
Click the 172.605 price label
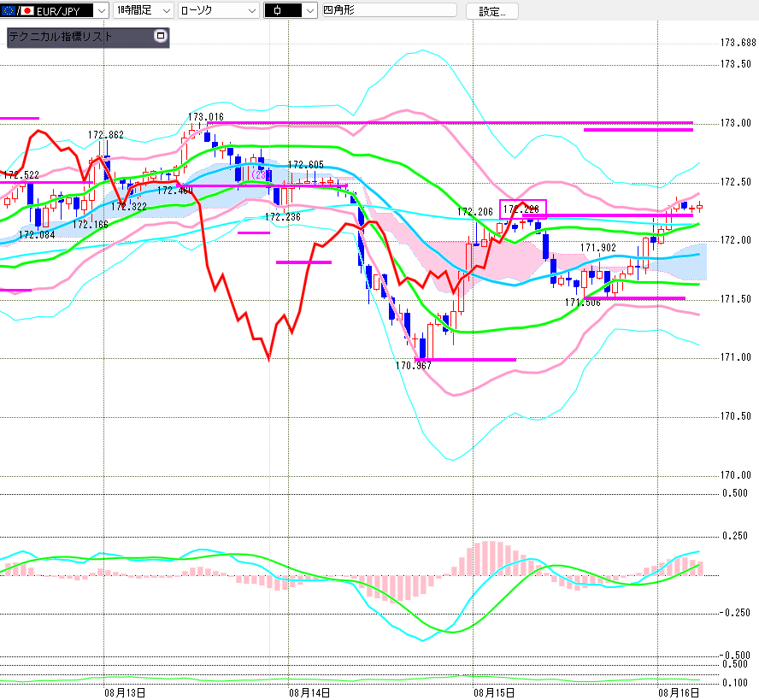click(305, 165)
